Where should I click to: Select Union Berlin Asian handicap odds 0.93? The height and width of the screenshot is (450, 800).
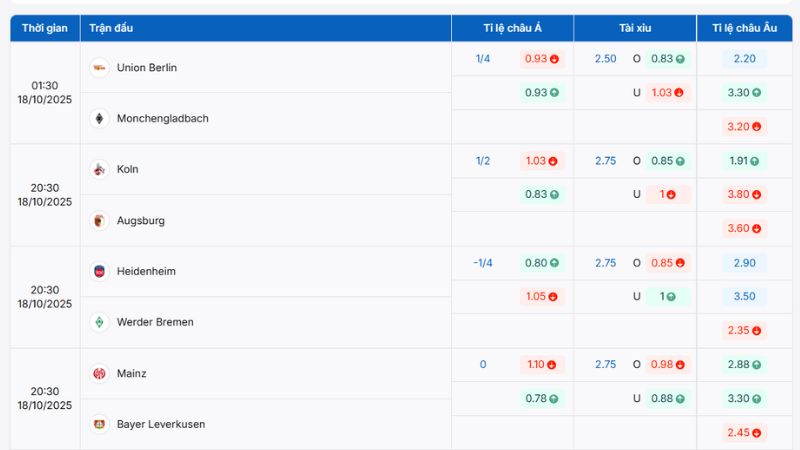point(542,59)
